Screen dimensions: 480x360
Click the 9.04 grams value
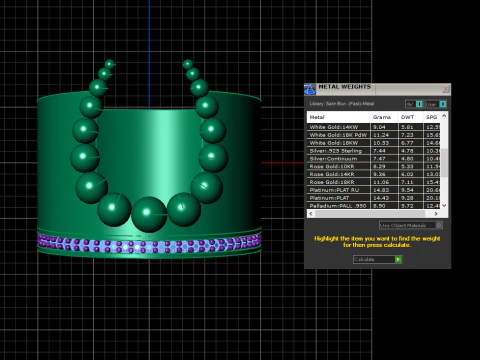(x=379, y=127)
